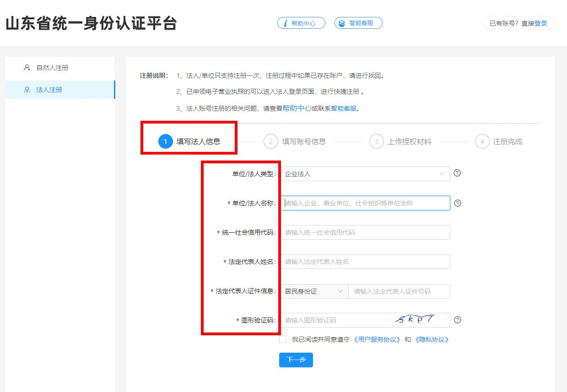The width and height of the screenshot is (567, 392).
Task: Click step 2 circle 填写账号信息
Action: pyautogui.click(x=271, y=142)
